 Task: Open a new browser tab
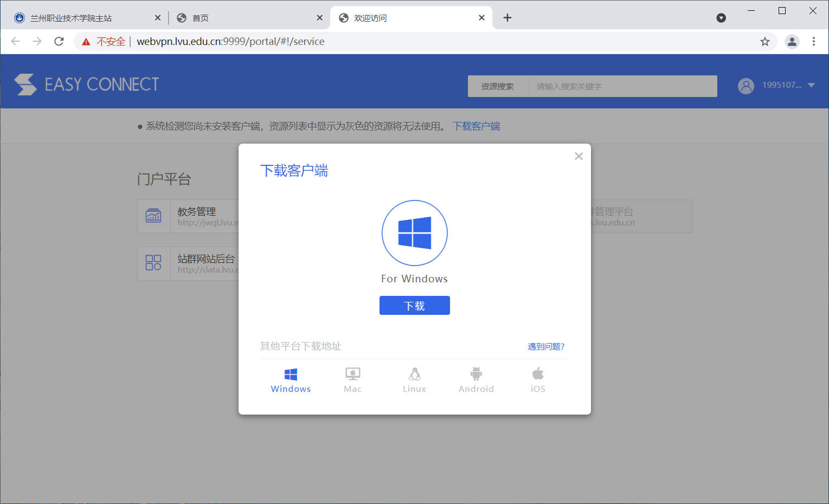(507, 18)
